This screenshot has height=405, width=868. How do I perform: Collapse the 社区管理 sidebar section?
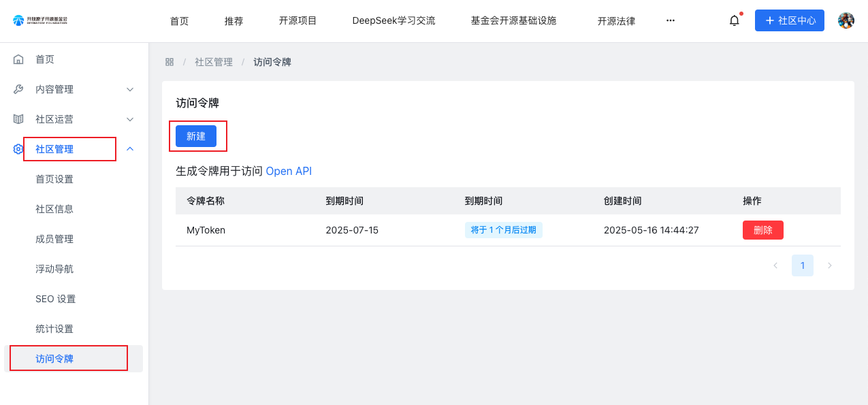(x=130, y=149)
